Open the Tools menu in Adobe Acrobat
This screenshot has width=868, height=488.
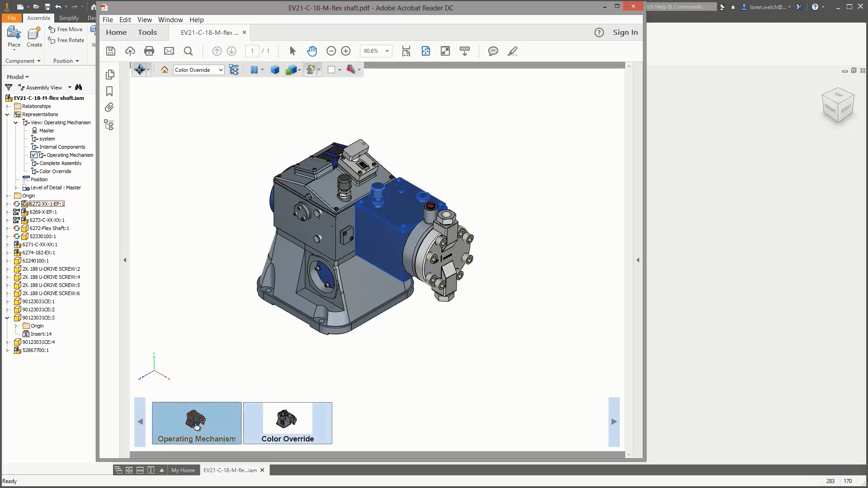point(147,32)
